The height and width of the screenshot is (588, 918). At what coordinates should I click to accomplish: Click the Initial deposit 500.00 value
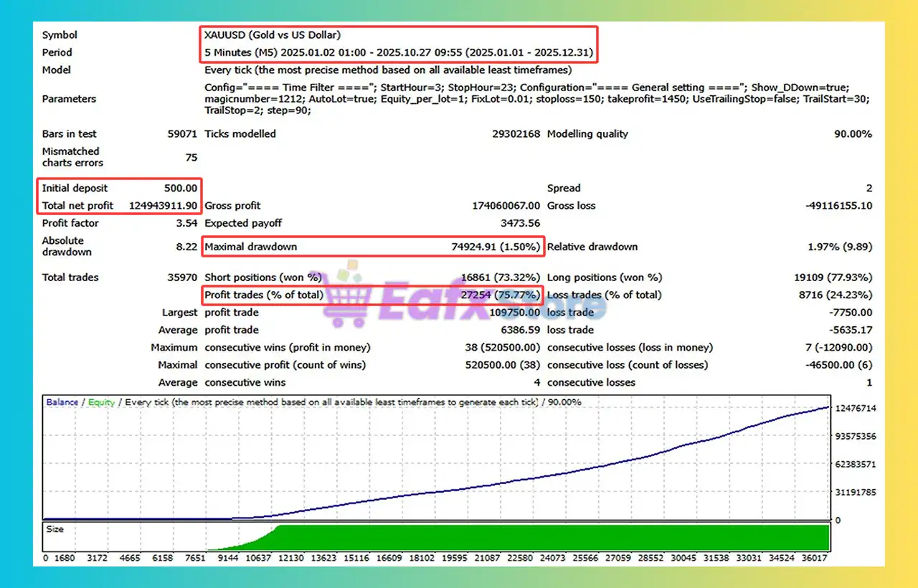click(x=181, y=188)
